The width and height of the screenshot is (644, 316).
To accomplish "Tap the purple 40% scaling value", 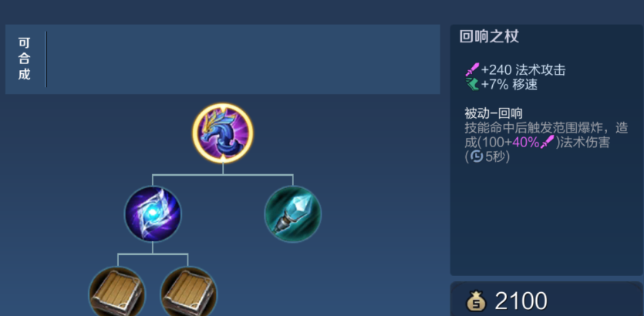I will 526,142.
